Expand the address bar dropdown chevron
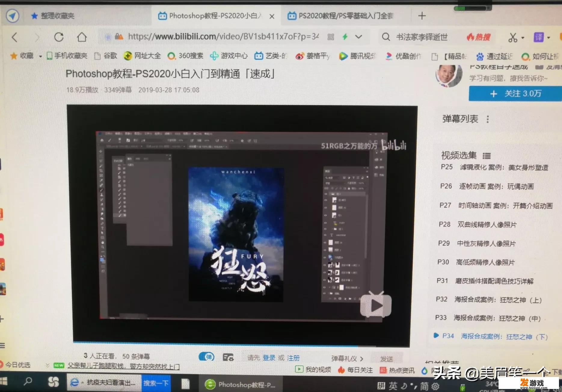This screenshot has width=562, height=392. tap(358, 37)
